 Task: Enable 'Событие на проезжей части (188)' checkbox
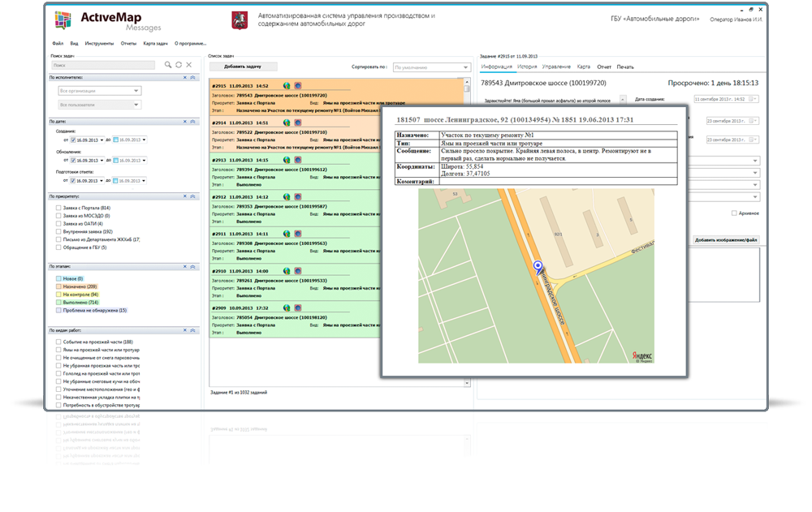58,342
